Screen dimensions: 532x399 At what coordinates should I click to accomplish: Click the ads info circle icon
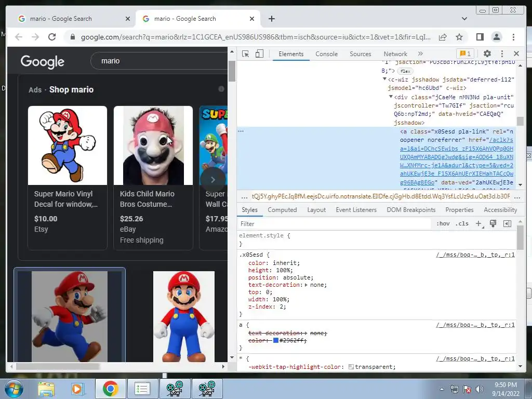click(x=221, y=89)
